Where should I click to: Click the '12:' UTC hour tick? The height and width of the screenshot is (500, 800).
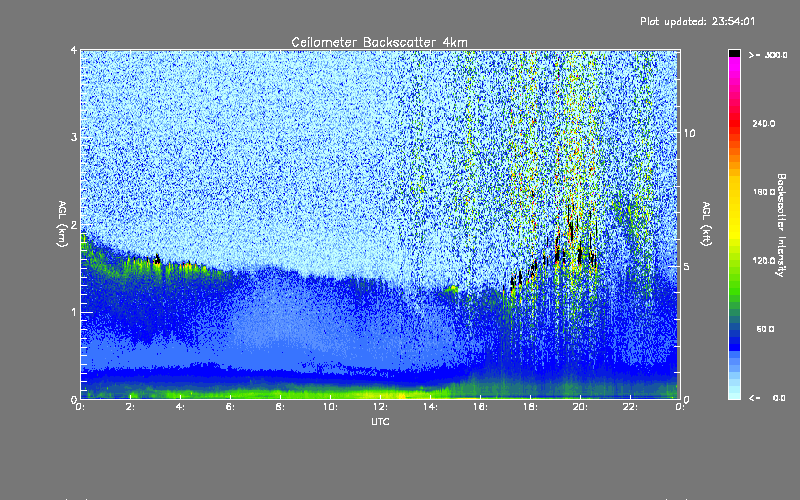pyautogui.click(x=380, y=407)
